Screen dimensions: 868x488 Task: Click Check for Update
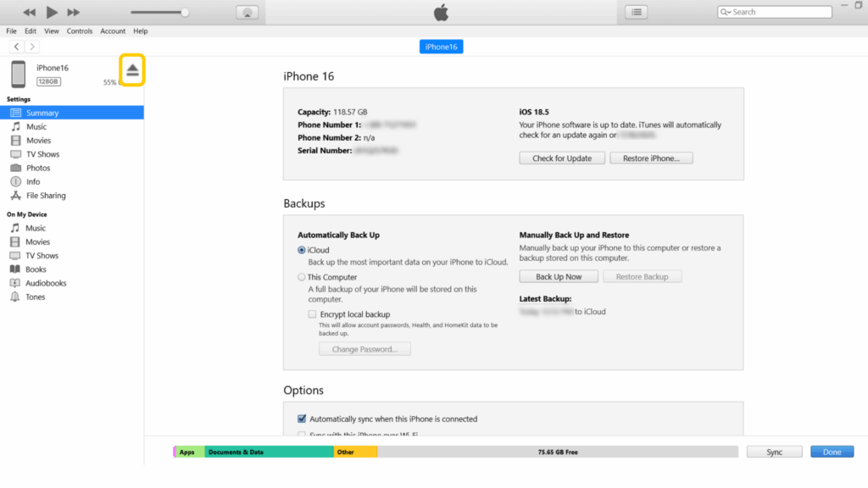[561, 158]
